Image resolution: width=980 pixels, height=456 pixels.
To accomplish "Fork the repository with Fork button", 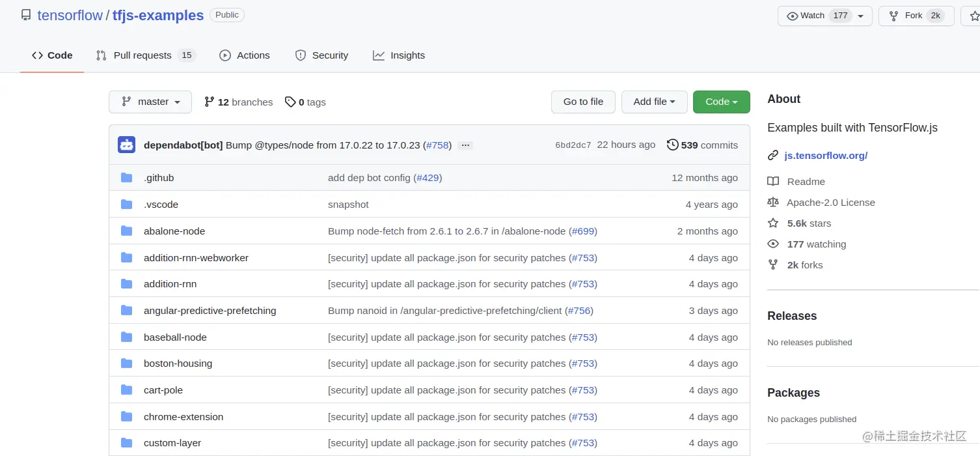I will tap(916, 16).
